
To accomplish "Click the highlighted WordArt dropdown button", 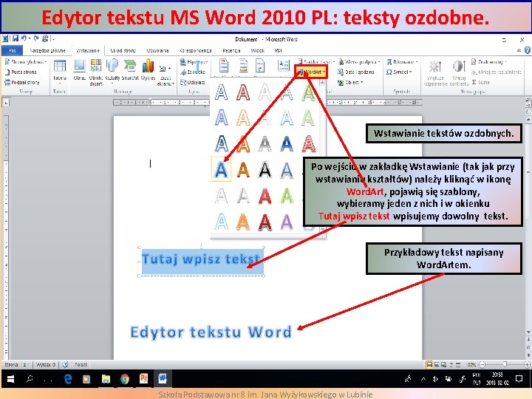I will tap(311, 72).
